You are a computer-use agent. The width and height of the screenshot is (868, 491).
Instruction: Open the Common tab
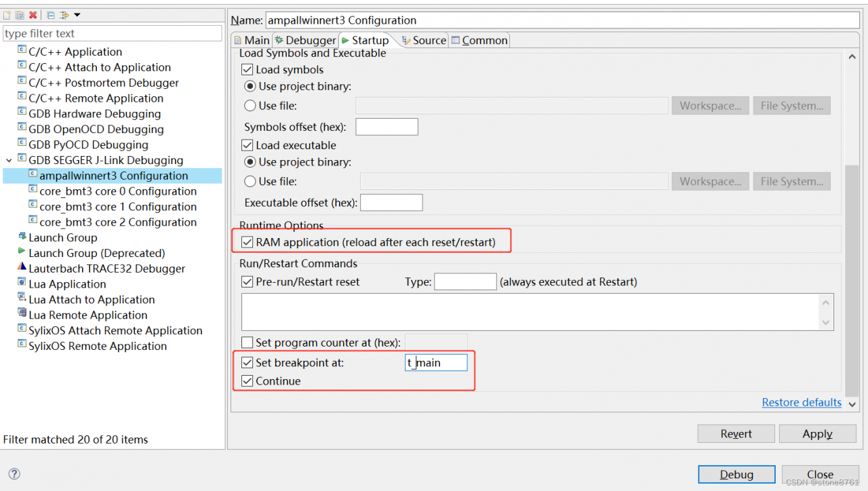pyautogui.click(x=479, y=41)
